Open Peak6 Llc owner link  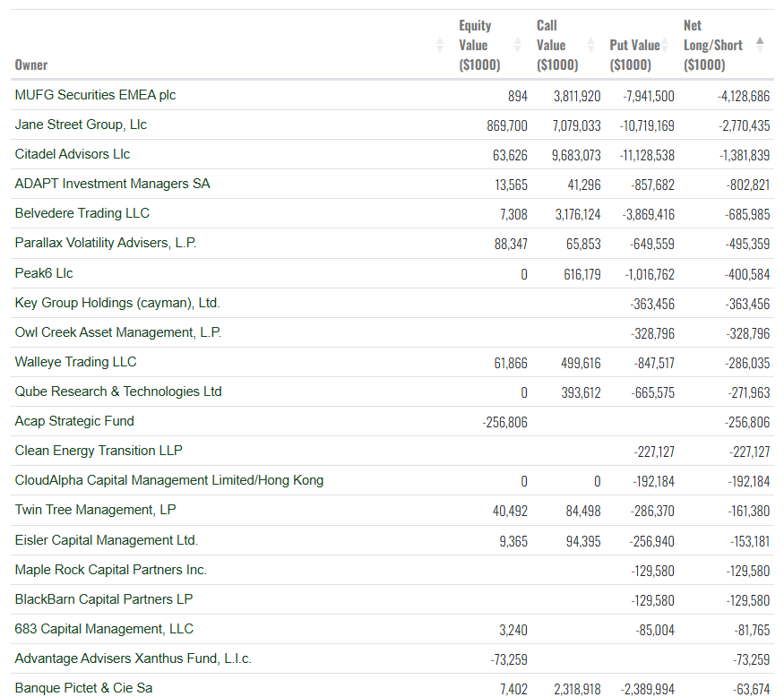[x=44, y=273]
